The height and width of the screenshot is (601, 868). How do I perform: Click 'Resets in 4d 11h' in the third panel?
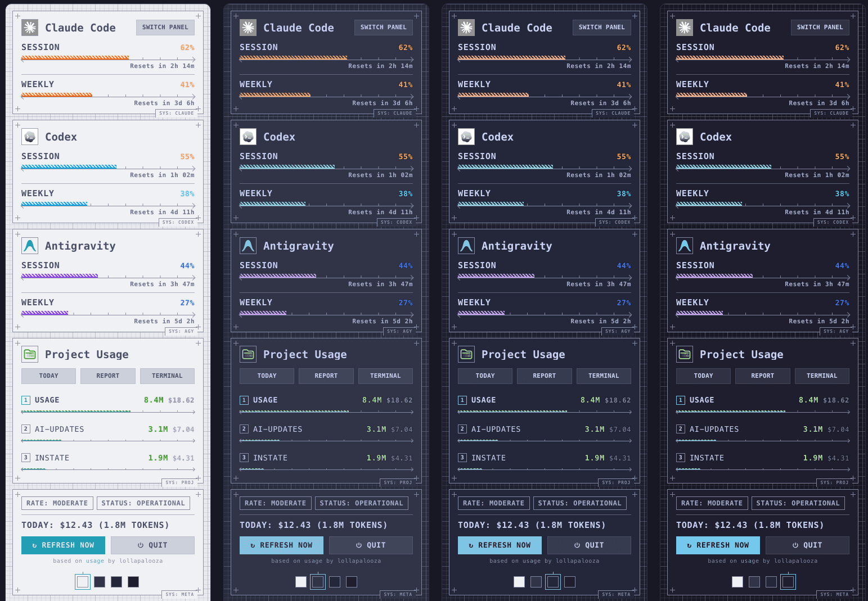[599, 213]
